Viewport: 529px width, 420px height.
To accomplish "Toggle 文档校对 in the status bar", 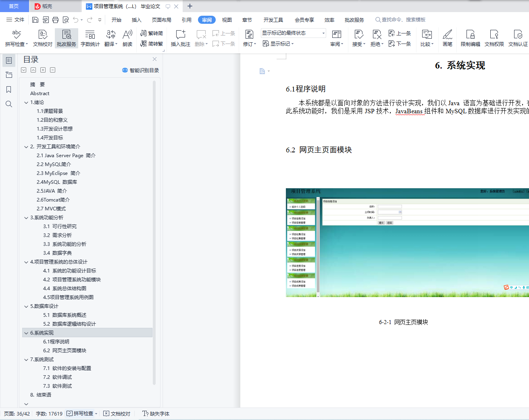I will click(117, 414).
